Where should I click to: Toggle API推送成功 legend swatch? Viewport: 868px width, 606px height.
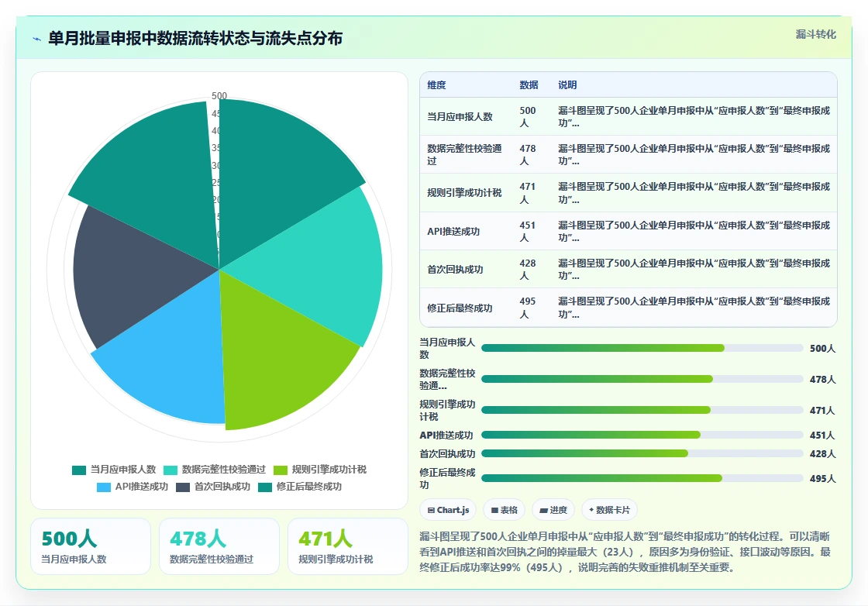[x=104, y=487]
